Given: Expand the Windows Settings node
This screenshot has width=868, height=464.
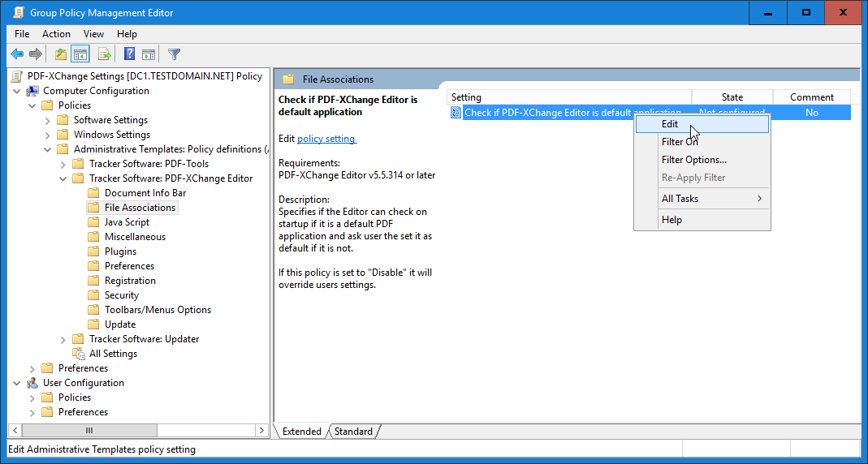Looking at the screenshot, I should pyautogui.click(x=48, y=135).
